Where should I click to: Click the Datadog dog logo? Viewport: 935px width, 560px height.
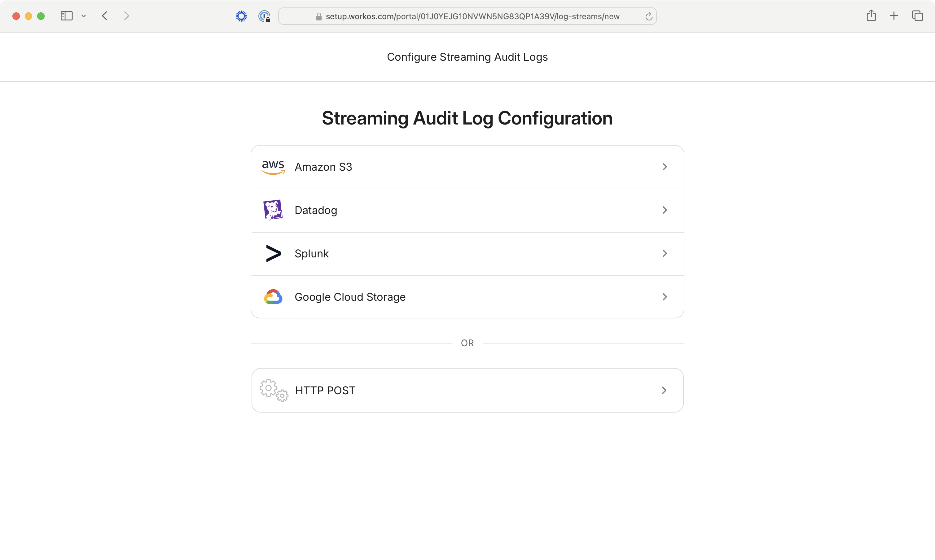pyautogui.click(x=273, y=210)
